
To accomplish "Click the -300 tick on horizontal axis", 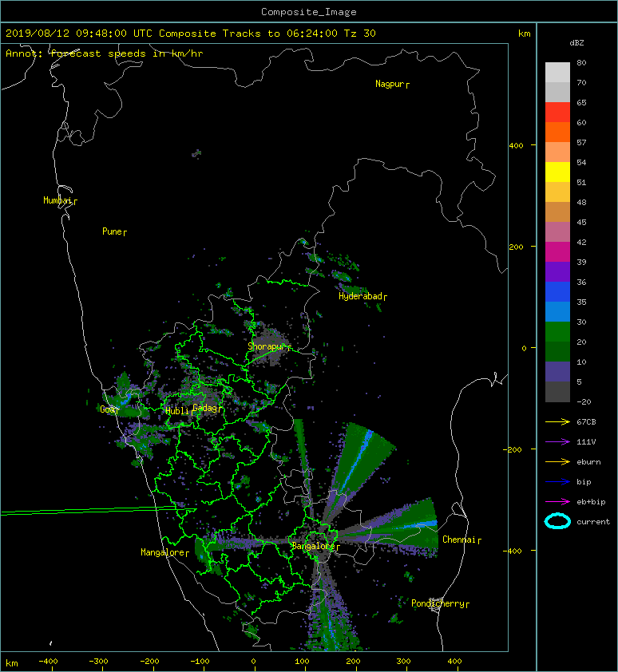I will pos(98,662).
